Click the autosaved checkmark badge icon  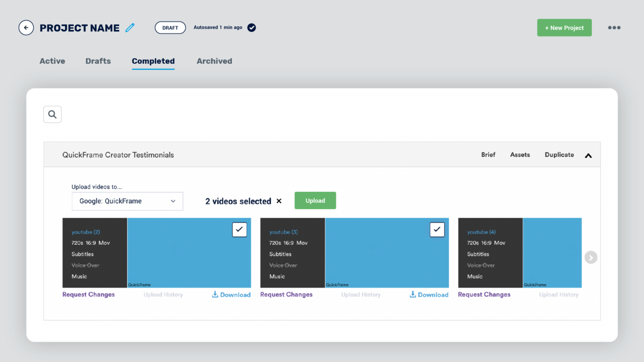pyautogui.click(x=252, y=28)
